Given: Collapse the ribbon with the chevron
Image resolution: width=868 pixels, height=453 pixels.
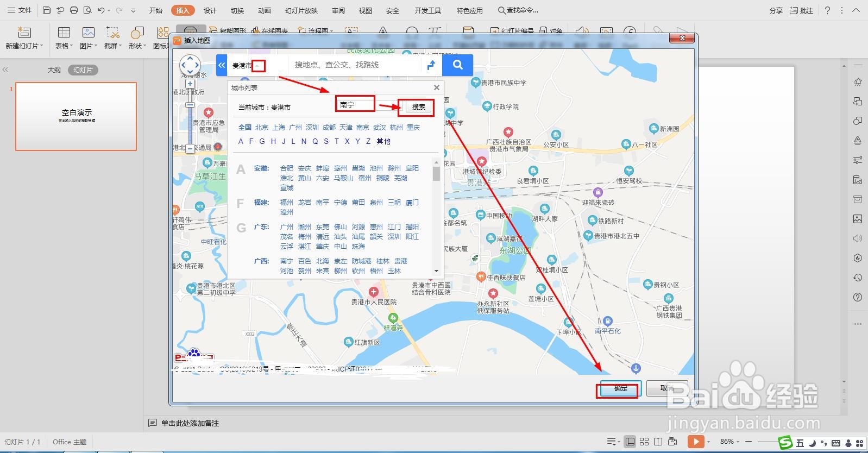Looking at the screenshot, I should point(857,10).
